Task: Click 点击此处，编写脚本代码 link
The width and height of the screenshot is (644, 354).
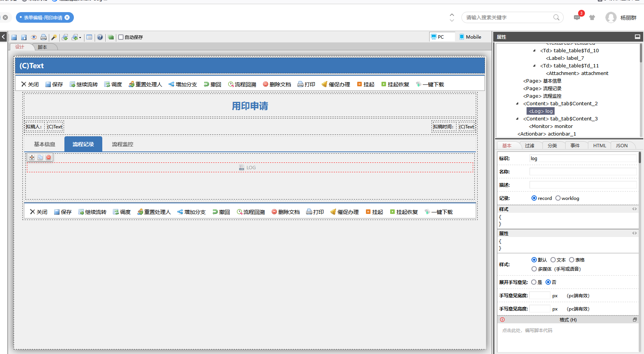Action: [527, 331]
